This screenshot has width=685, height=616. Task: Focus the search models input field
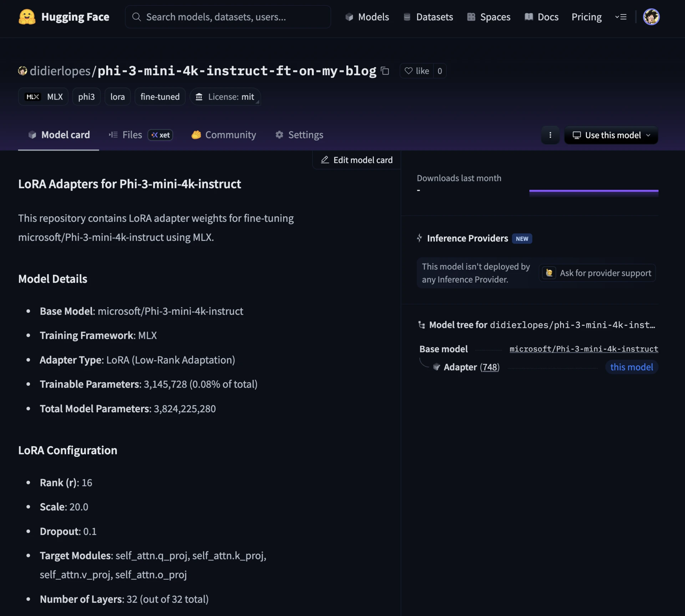coord(228,17)
